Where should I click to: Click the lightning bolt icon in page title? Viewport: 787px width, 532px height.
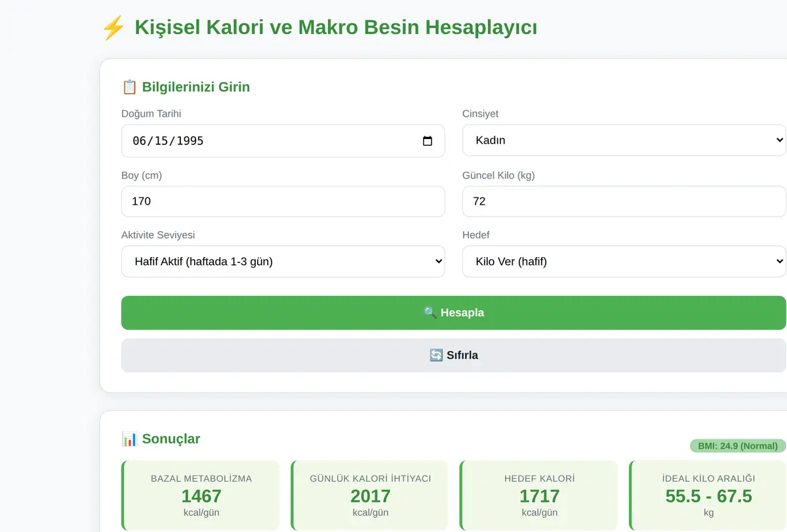(113, 28)
